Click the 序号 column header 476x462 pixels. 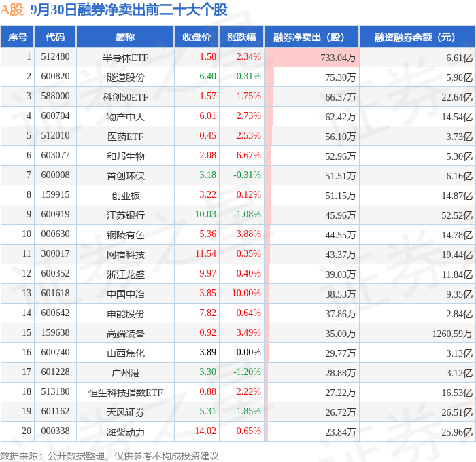[18, 37]
